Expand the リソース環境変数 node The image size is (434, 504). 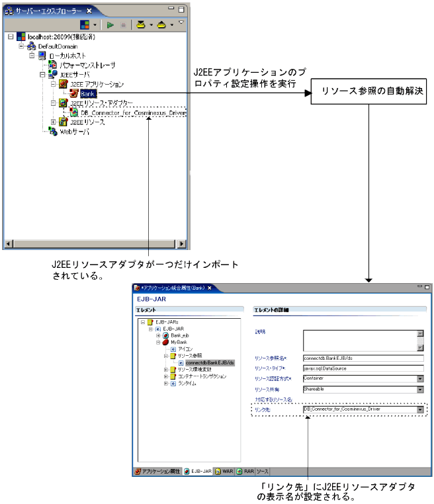(x=166, y=370)
